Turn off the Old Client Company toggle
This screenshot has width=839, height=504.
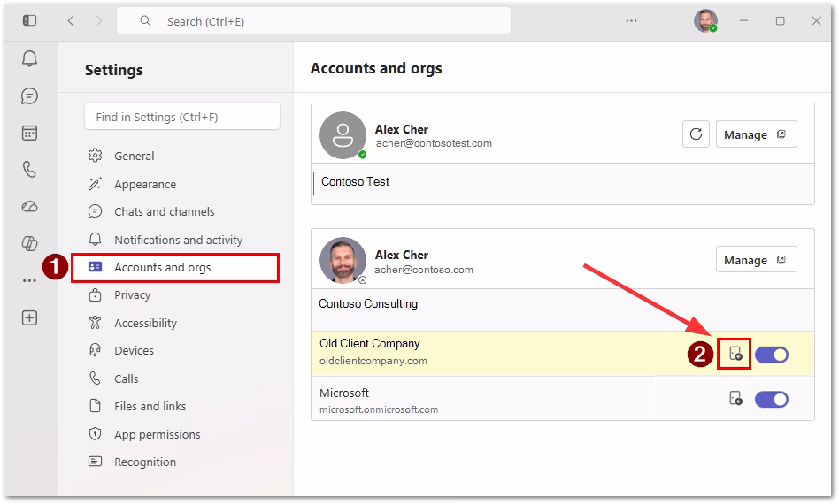click(772, 355)
